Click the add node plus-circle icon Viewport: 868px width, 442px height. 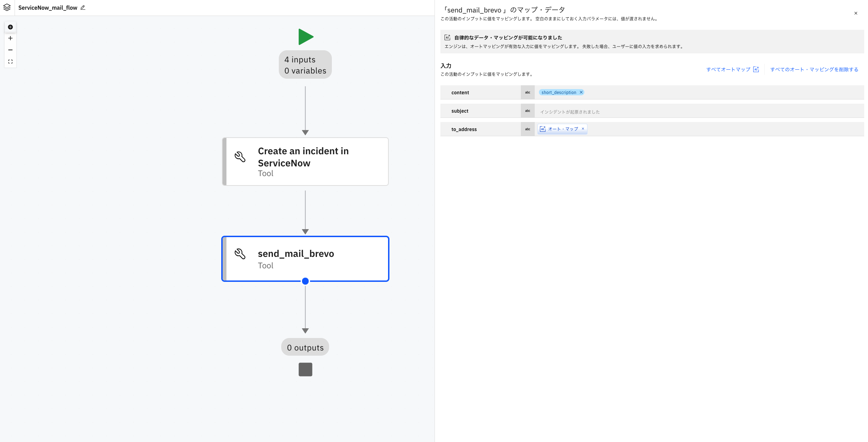click(x=10, y=27)
